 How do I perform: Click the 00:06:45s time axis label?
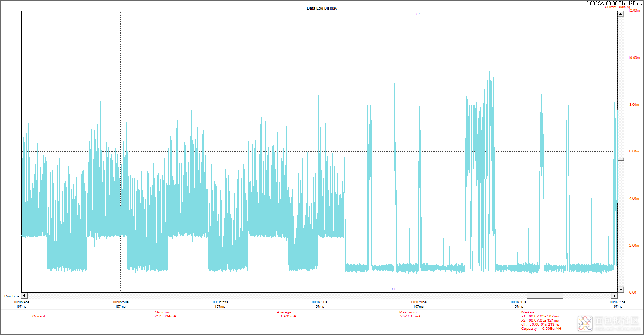(x=22, y=302)
